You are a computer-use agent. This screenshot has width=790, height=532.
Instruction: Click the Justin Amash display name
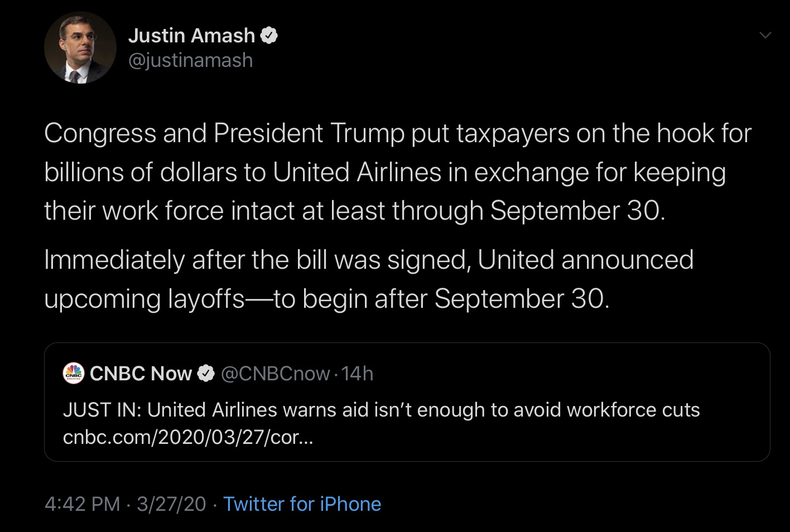(x=191, y=36)
